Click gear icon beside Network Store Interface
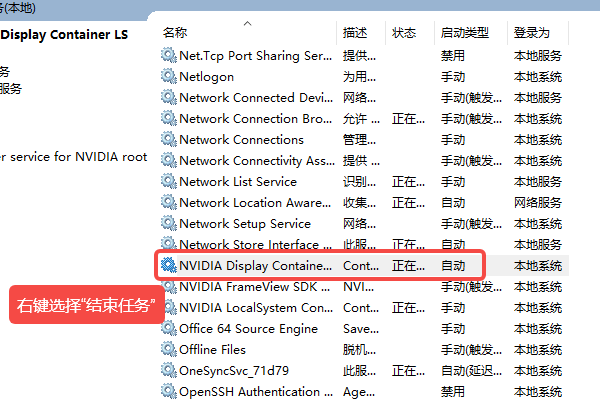 pyautogui.click(x=168, y=244)
